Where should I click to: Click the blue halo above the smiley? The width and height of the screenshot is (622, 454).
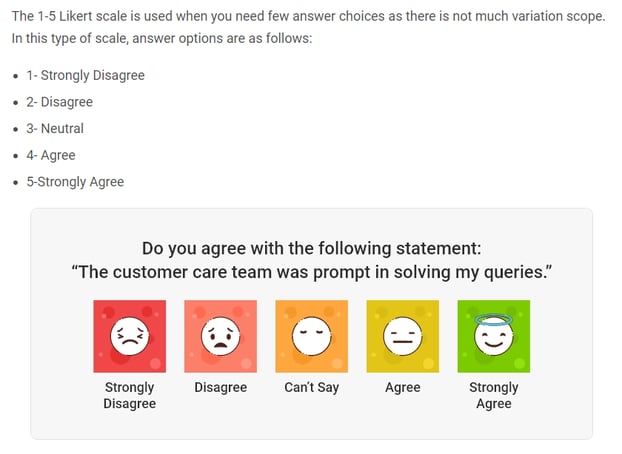click(493, 320)
